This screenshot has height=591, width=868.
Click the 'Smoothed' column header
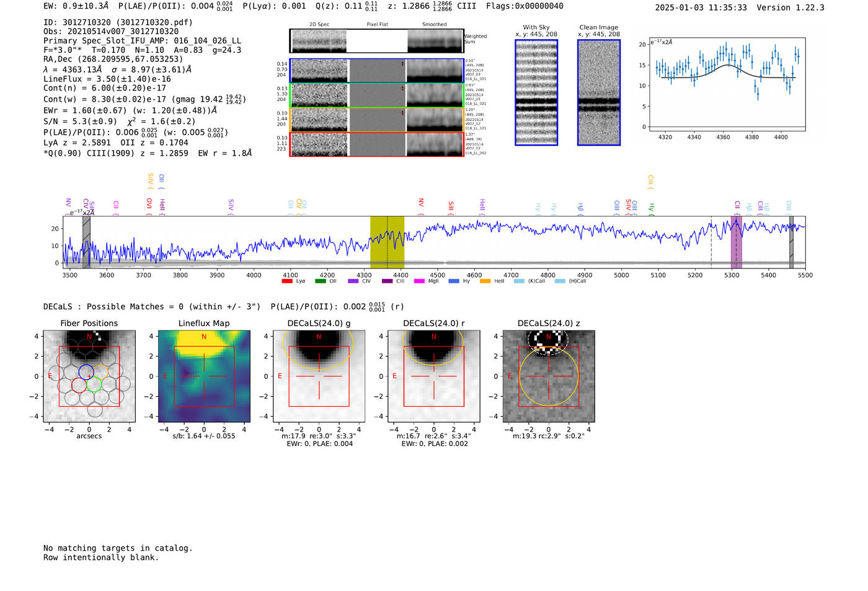tap(434, 25)
